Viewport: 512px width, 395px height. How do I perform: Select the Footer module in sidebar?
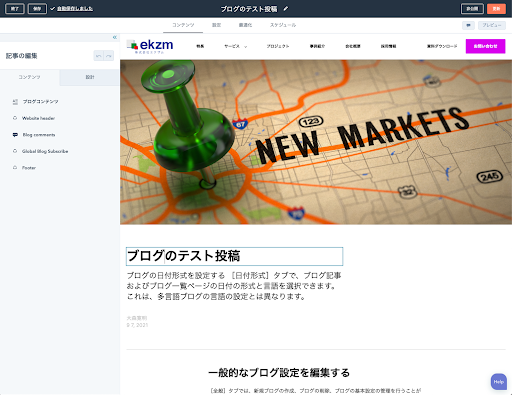pyautogui.click(x=29, y=168)
